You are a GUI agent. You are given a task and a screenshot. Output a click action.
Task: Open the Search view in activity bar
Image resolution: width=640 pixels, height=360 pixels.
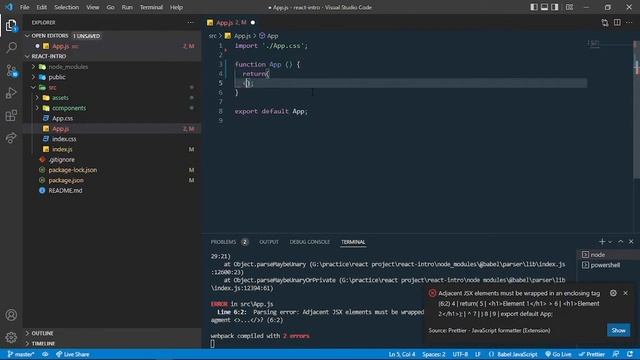click(11, 48)
